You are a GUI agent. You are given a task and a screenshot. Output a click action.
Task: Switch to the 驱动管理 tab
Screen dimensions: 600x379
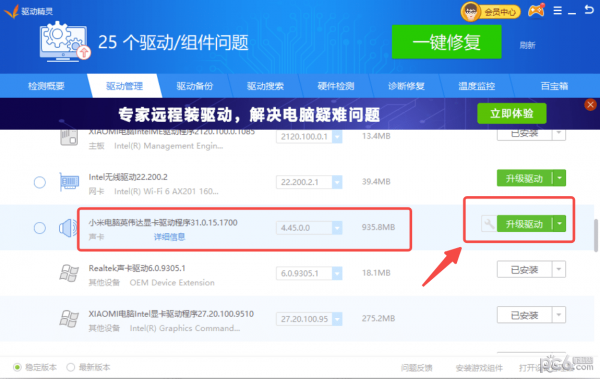(x=124, y=86)
